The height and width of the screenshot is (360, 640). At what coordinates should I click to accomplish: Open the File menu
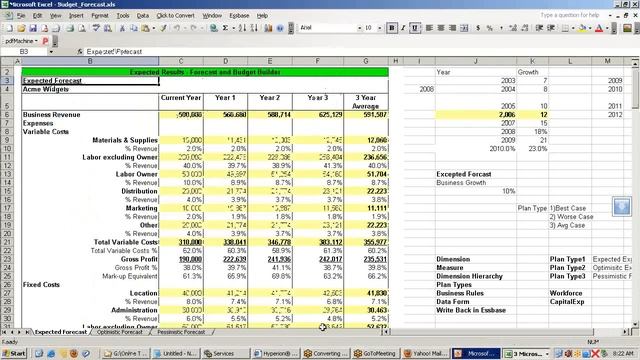[21, 16]
